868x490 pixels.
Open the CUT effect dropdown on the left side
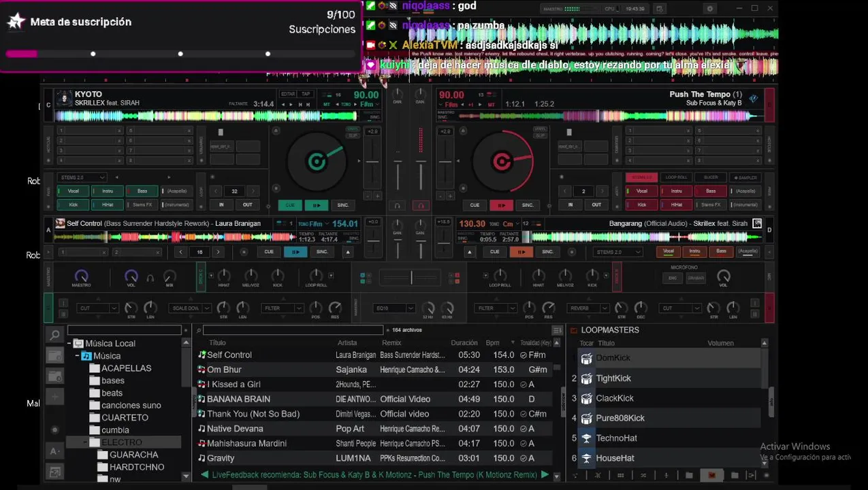[98, 308]
